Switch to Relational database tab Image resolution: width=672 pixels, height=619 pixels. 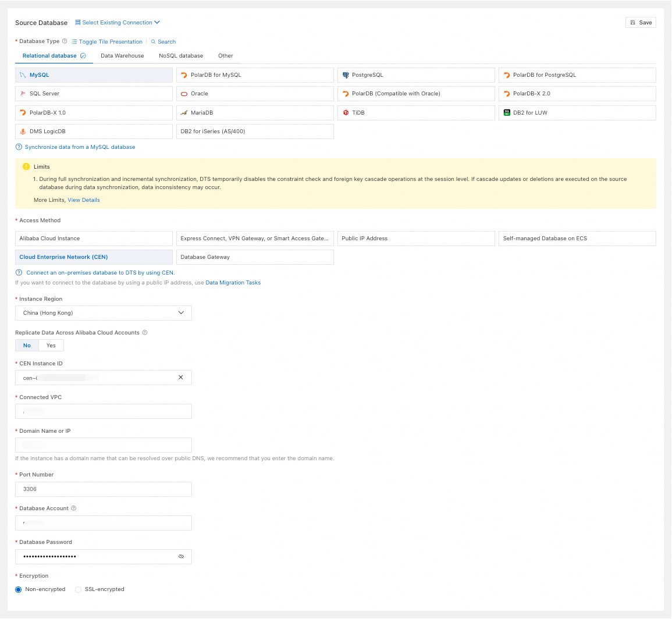click(54, 56)
